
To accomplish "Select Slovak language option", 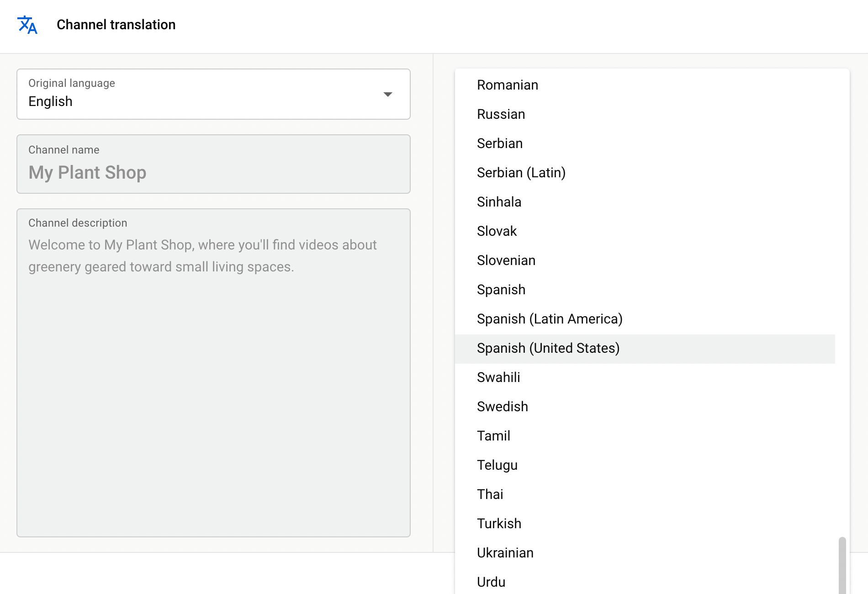I will click(x=645, y=231).
